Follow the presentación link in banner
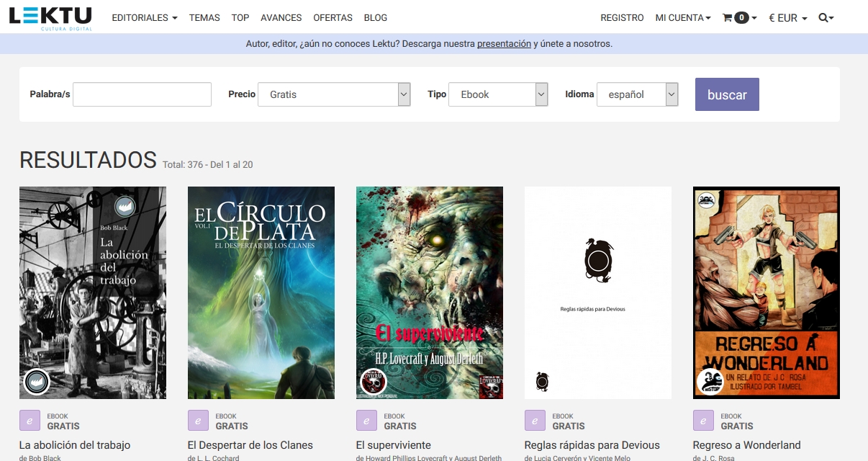 tap(504, 44)
